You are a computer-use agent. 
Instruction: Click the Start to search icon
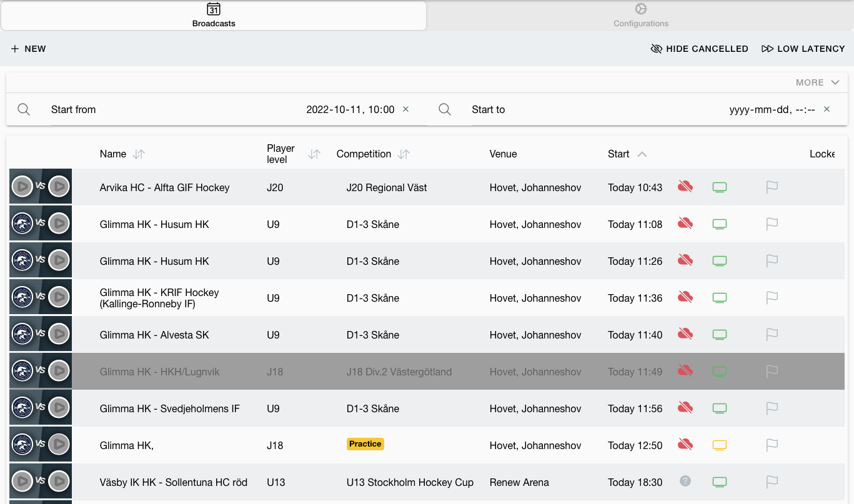click(445, 109)
